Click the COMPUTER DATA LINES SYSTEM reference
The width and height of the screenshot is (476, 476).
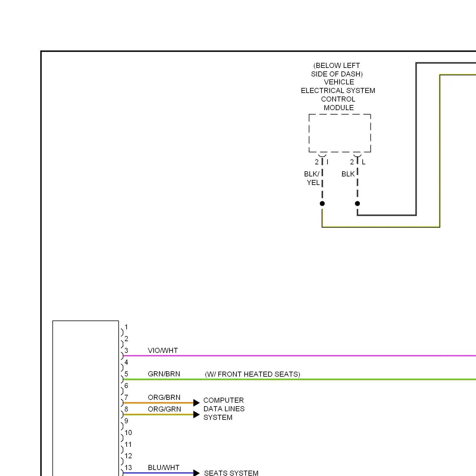pyautogui.click(x=224, y=409)
